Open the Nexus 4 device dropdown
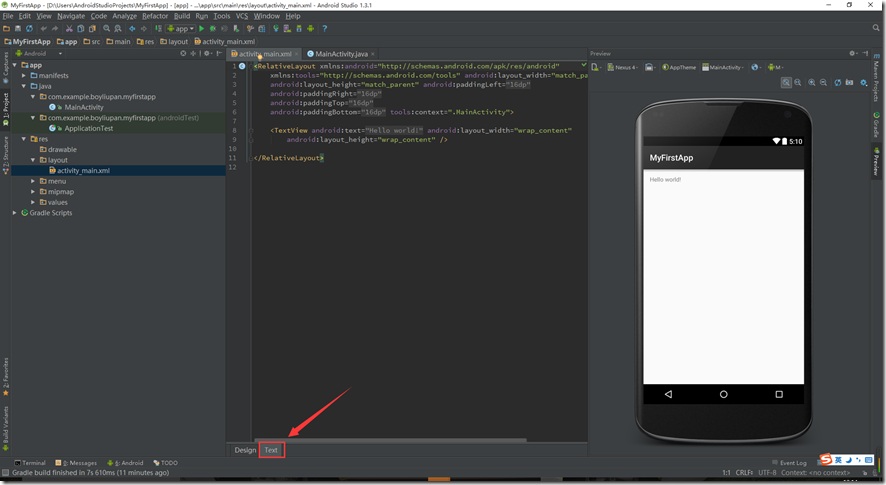Image resolution: width=886 pixels, height=485 pixels. 624,67
